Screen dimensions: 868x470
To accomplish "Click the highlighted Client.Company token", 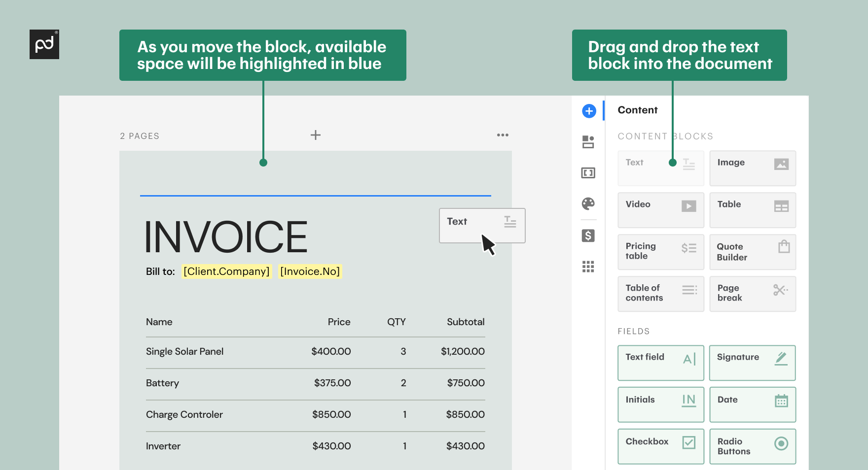I will pos(226,271).
